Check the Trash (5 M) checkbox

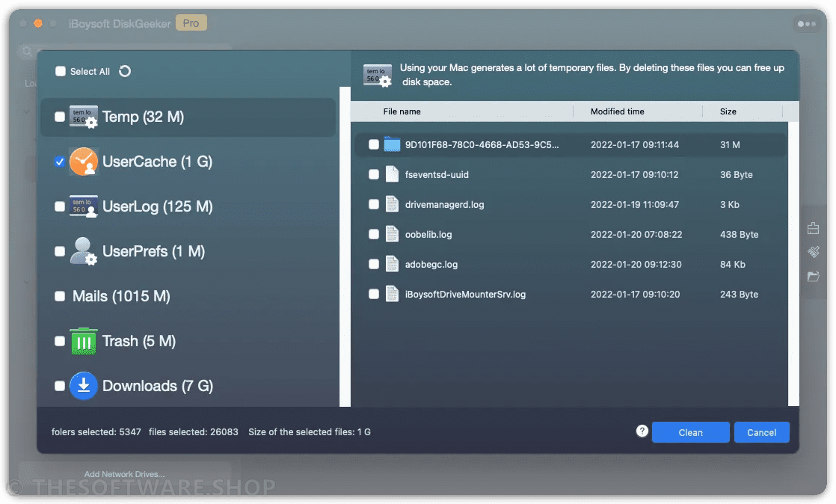[60, 341]
